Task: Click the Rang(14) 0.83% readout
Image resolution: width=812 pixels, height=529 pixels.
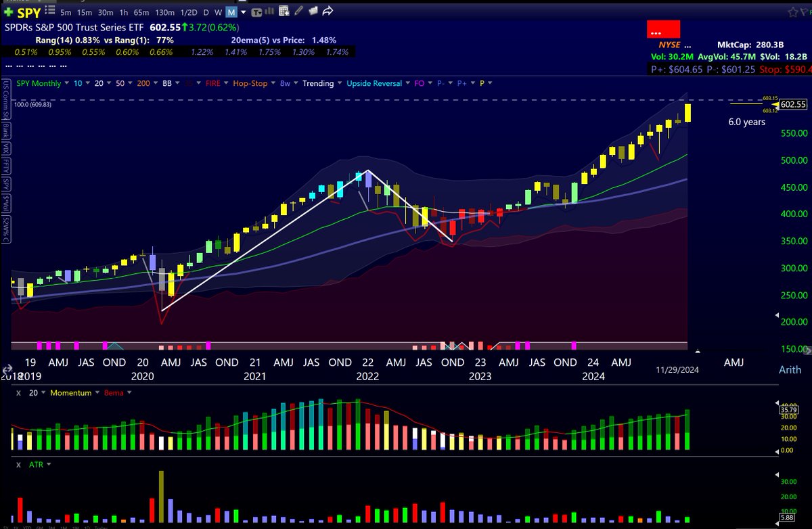Action: (68, 41)
